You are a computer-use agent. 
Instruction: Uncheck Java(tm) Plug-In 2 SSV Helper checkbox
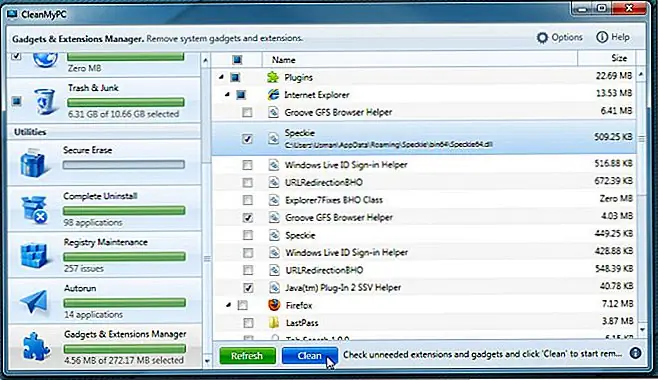pos(248,288)
